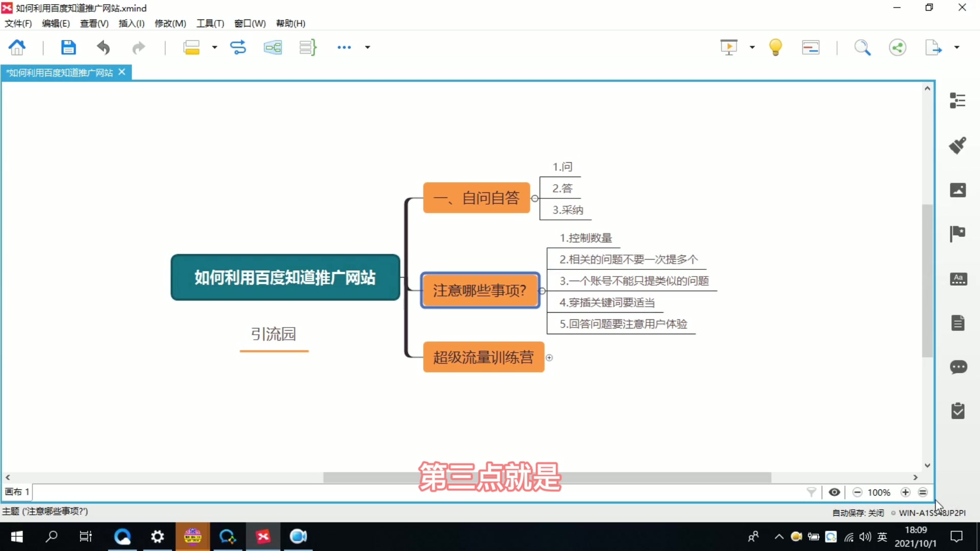
Task: Open the search magnifier in toolbar
Action: pyautogui.click(x=862, y=47)
